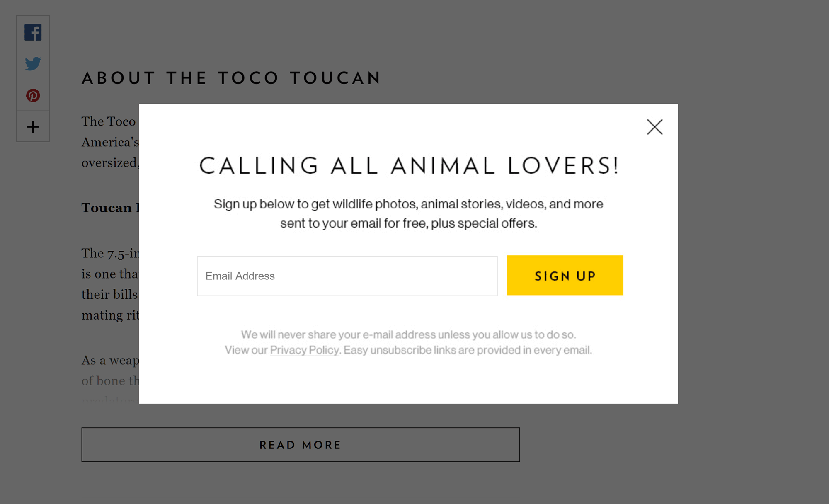Screen dimensions: 829x504
Task: Open the Privacy Policy link
Action: click(x=305, y=350)
